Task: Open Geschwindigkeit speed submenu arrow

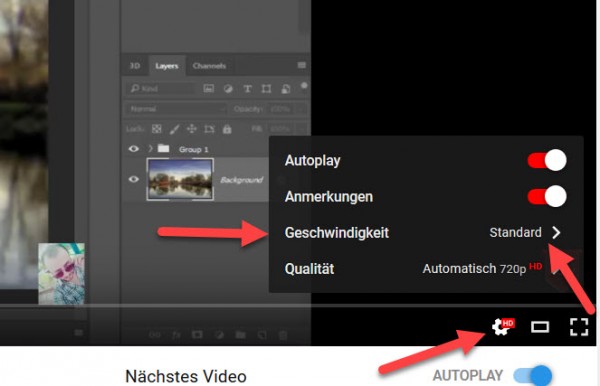Action: coord(556,233)
